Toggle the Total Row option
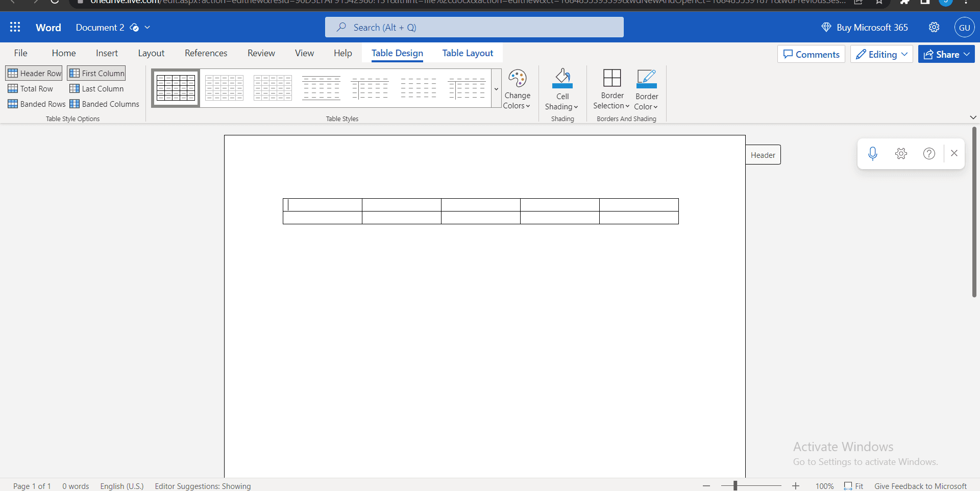The height and width of the screenshot is (491, 980). point(31,88)
